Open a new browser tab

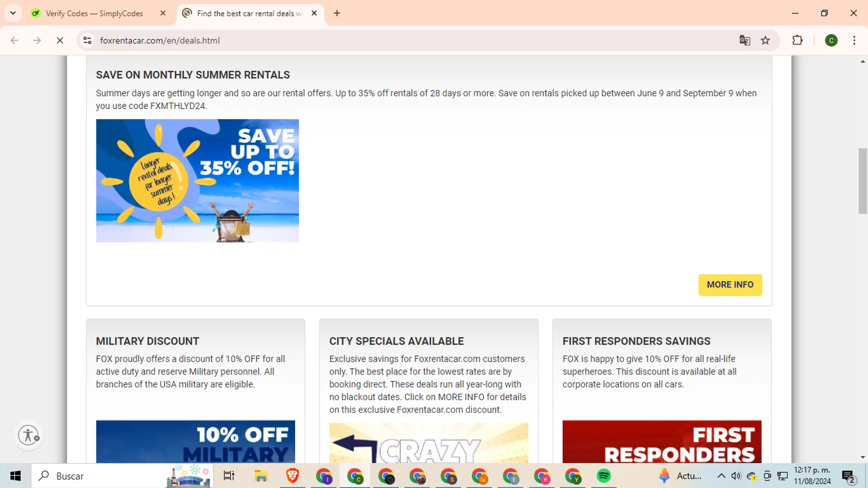[x=337, y=13]
